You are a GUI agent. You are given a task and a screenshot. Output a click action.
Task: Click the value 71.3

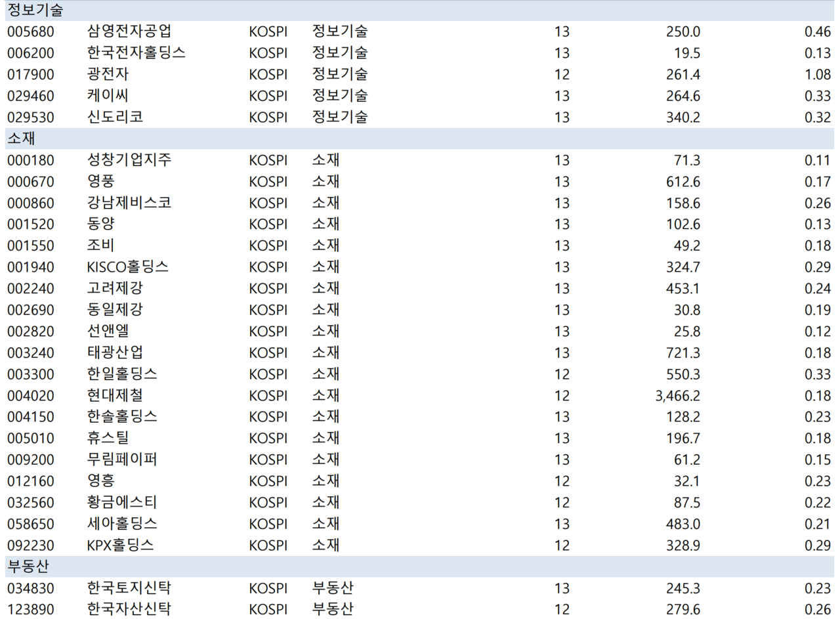tap(686, 160)
